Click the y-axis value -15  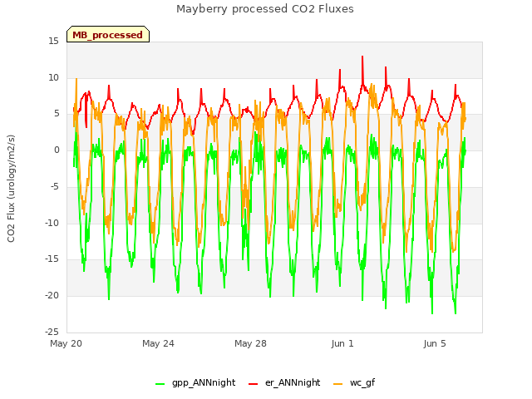[x=52, y=259]
